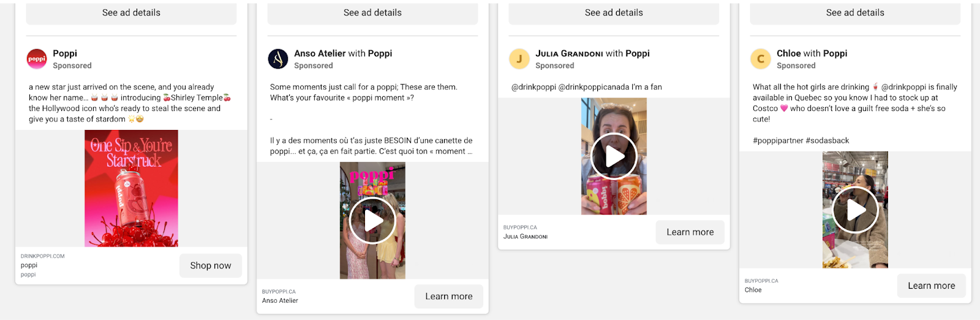Viewport: 980px width, 320px height.
Task: Play Julia Grandoni's video ad
Action: 614,157
